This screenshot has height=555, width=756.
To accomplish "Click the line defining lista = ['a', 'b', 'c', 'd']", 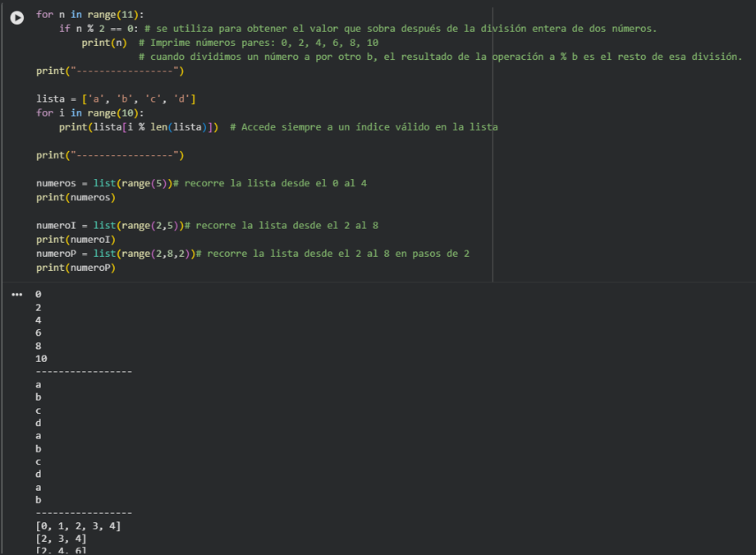I will pos(116,99).
